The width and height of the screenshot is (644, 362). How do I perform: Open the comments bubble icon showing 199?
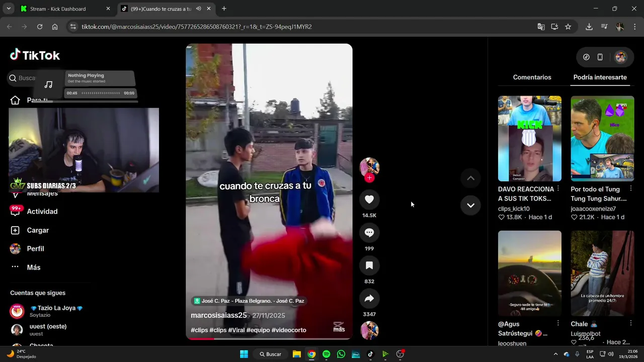click(369, 232)
